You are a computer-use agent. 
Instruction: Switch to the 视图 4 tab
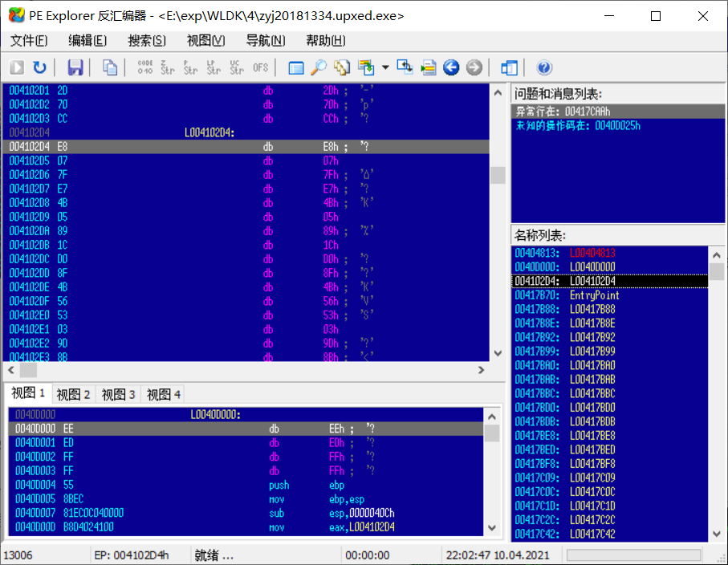[164, 395]
